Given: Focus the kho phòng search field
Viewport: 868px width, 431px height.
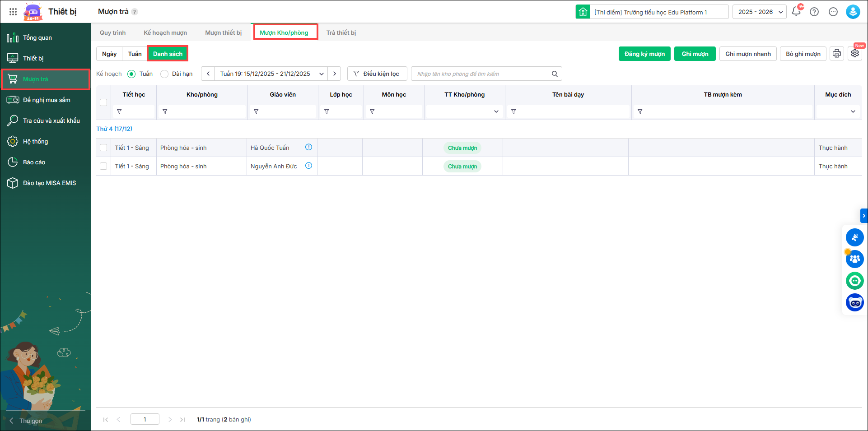Looking at the screenshot, I should 481,74.
